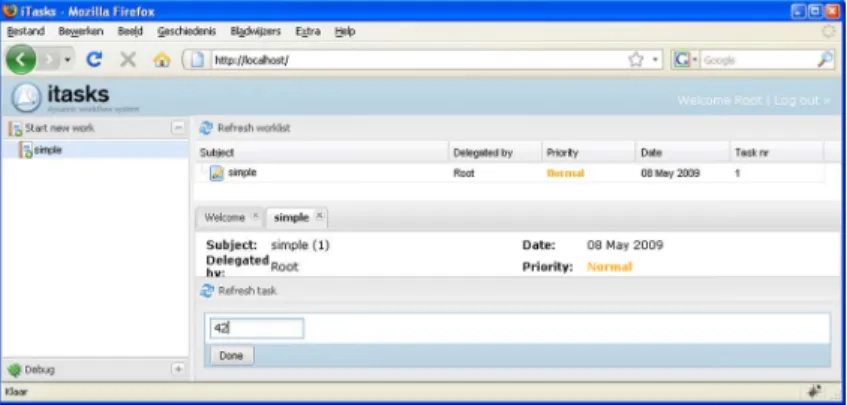The image size is (847, 405).
Task: Click the forward navigation arrow
Action: click(x=50, y=60)
